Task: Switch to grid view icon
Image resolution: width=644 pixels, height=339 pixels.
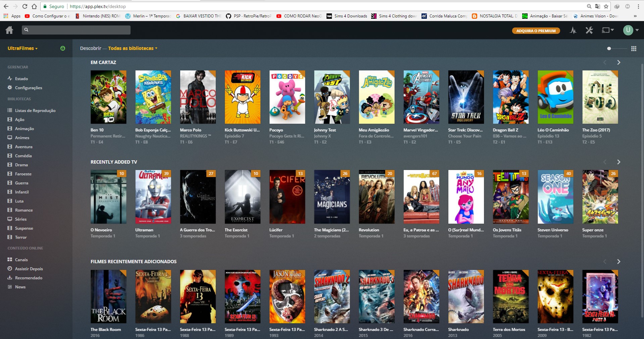Action: (634, 49)
